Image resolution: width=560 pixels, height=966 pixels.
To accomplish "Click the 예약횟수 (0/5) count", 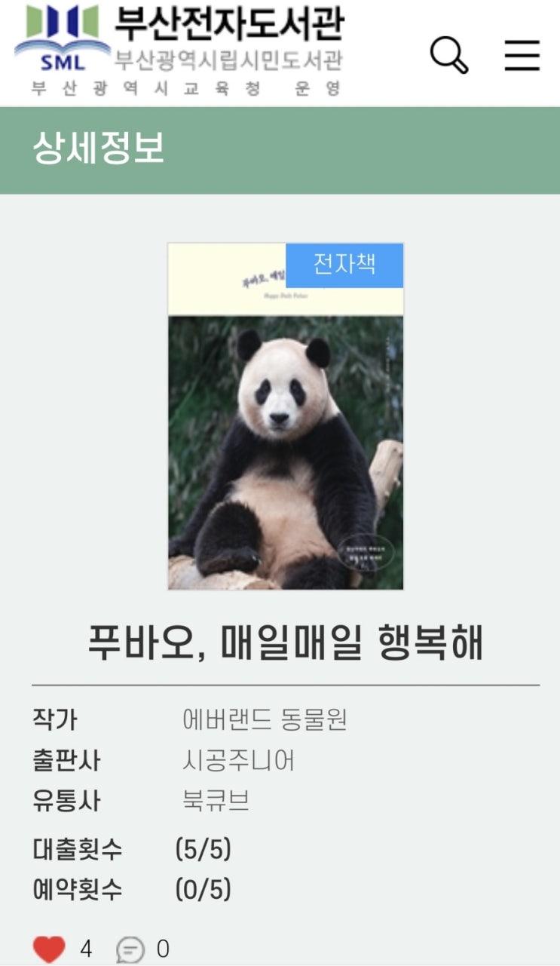I will (203, 890).
